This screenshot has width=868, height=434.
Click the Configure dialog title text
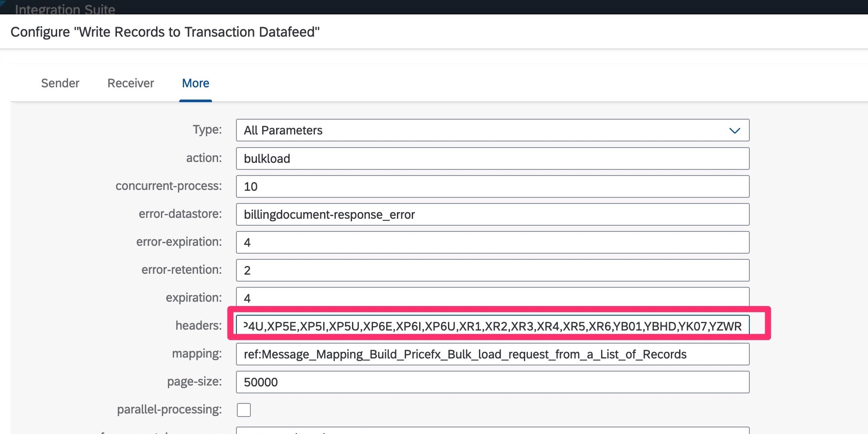[x=165, y=32]
